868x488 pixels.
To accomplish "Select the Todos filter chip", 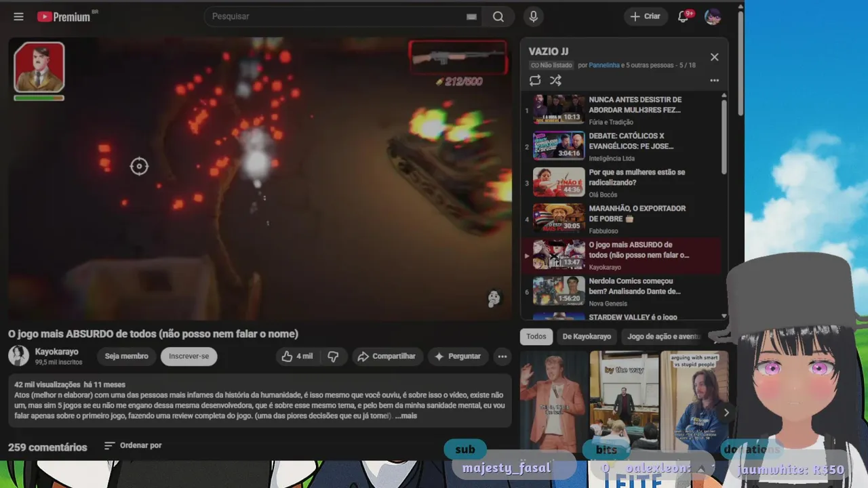I will pos(536,337).
